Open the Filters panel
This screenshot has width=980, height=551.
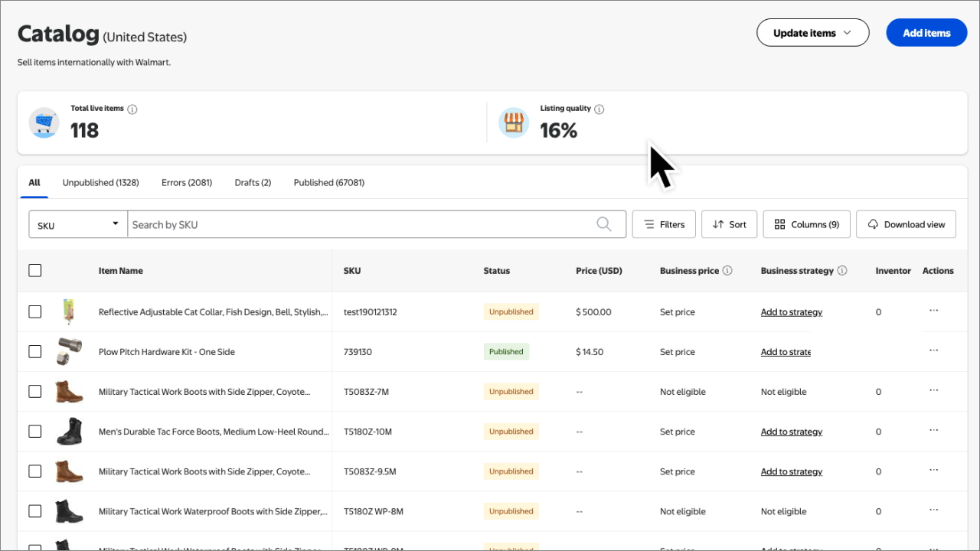point(663,223)
